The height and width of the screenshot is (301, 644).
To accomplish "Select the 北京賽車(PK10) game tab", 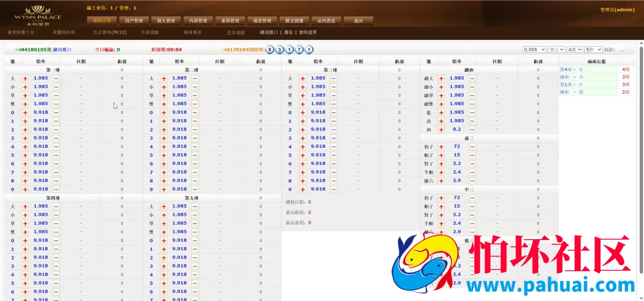I will [110, 32].
